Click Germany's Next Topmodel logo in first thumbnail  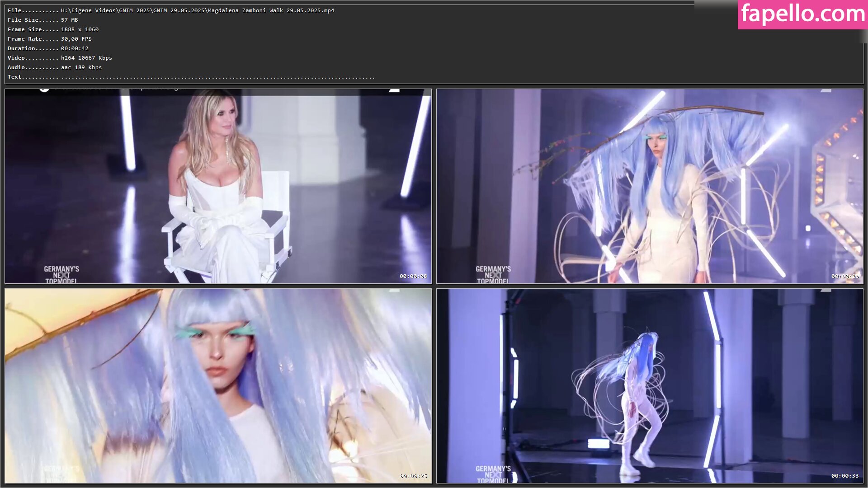(61, 275)
